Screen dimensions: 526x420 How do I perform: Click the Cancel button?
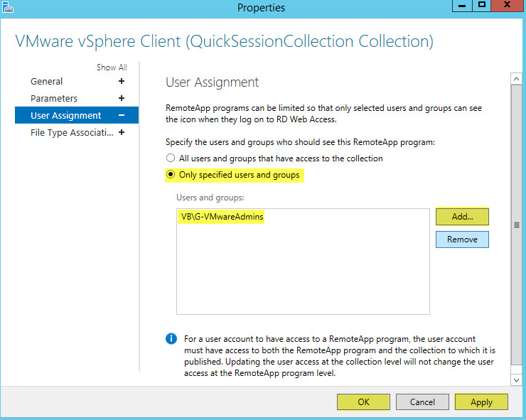[422, 402]
